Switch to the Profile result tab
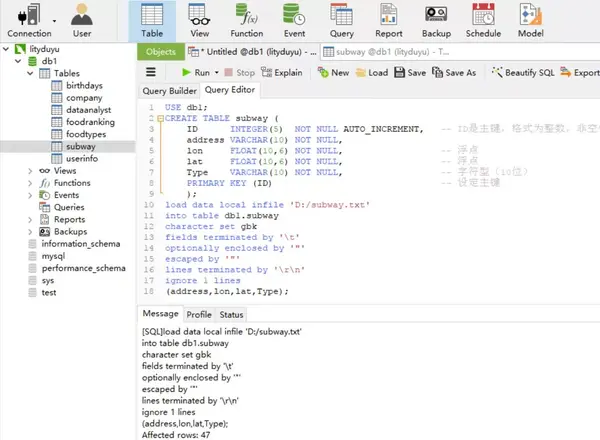Viewport: 600px width, 440px height. click(x=199, y=315)
